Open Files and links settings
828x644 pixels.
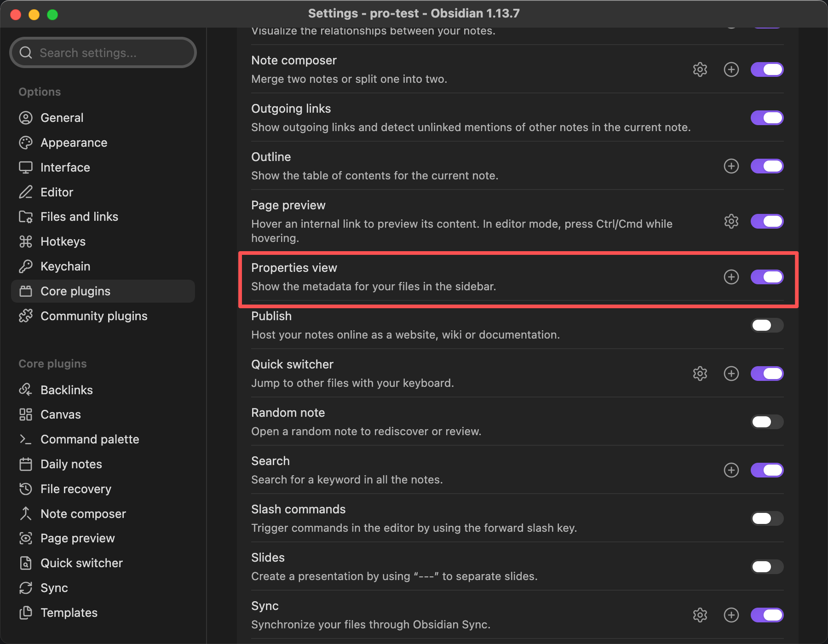tap(103, 217)
